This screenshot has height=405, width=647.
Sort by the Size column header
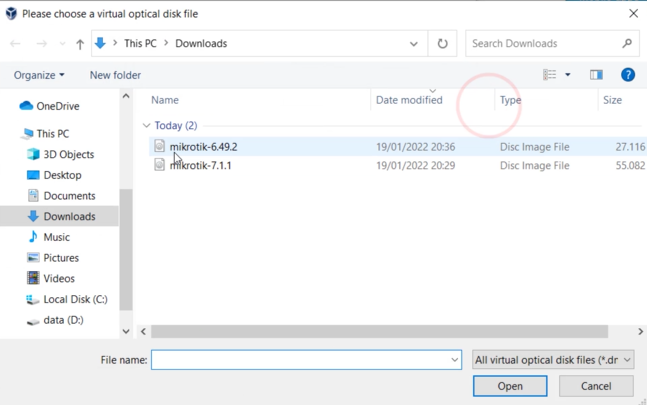pos(612,100)
